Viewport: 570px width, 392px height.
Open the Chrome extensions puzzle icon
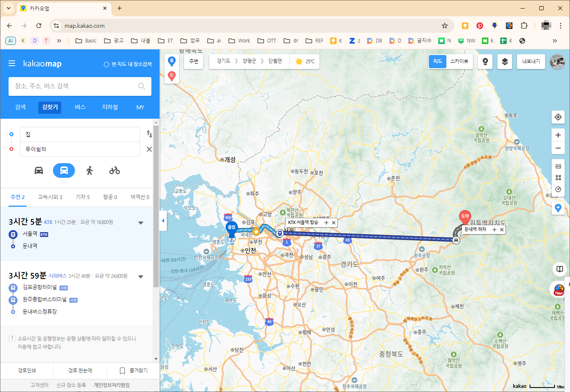524,26
